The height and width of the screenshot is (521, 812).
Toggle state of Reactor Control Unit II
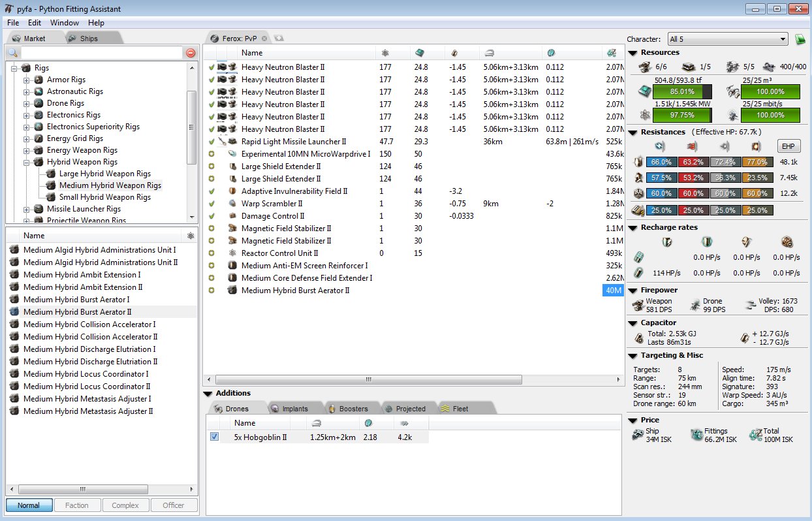(211, 253)
